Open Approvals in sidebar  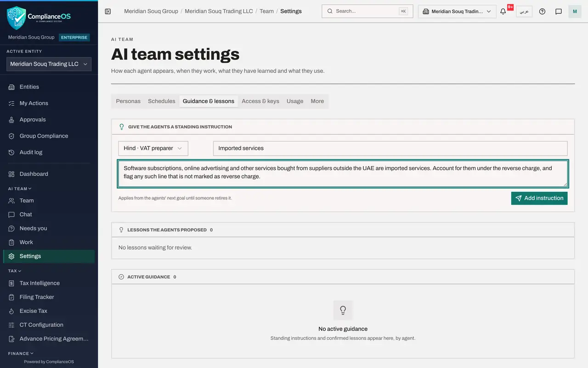tap(49, 120)
